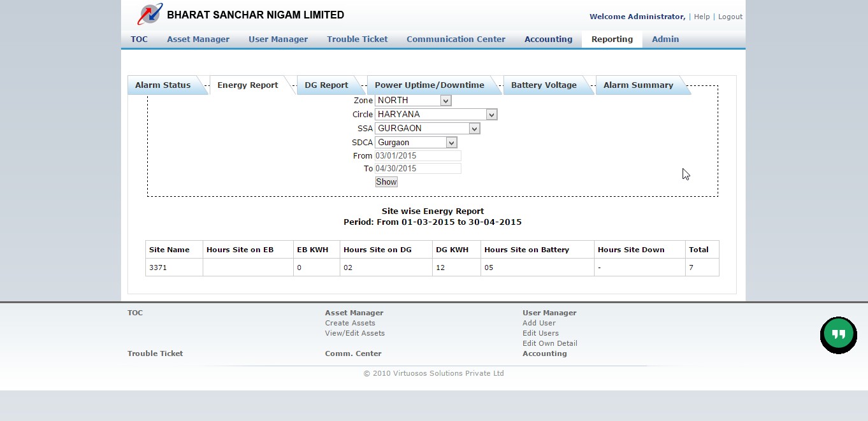Open the Power Uptime/Downtime tab
Viewport: 868px width, 421px height.
click(430, 85)
